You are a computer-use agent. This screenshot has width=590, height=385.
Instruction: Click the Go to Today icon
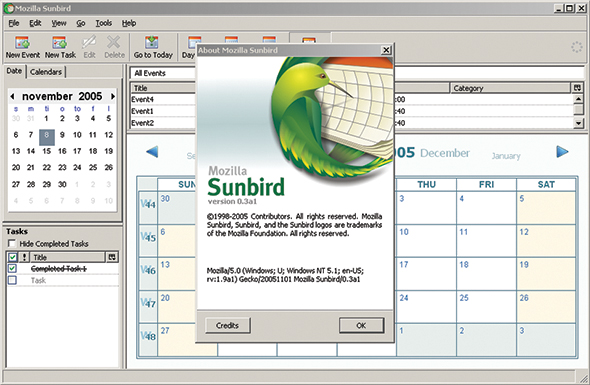152,42
